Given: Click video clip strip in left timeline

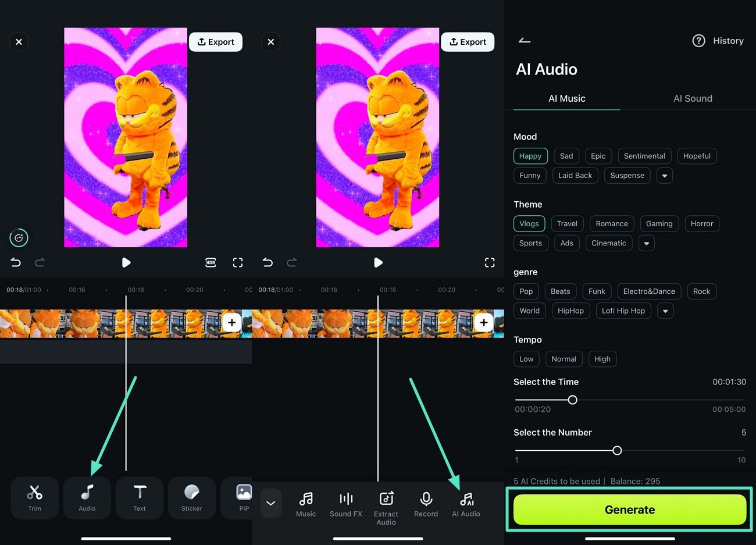Looking at the screenshot, I should (126, 323).
